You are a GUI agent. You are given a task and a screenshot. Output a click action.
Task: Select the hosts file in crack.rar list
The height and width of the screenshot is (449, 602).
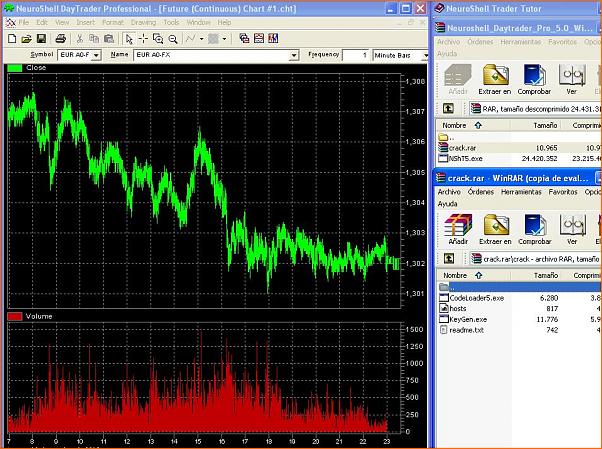pos(458,308)
